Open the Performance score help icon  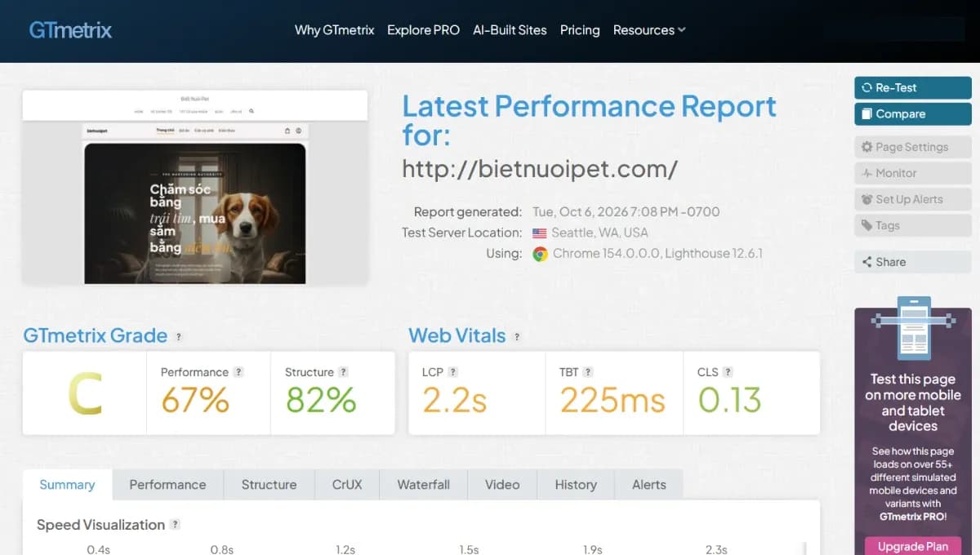coord(238,372)
